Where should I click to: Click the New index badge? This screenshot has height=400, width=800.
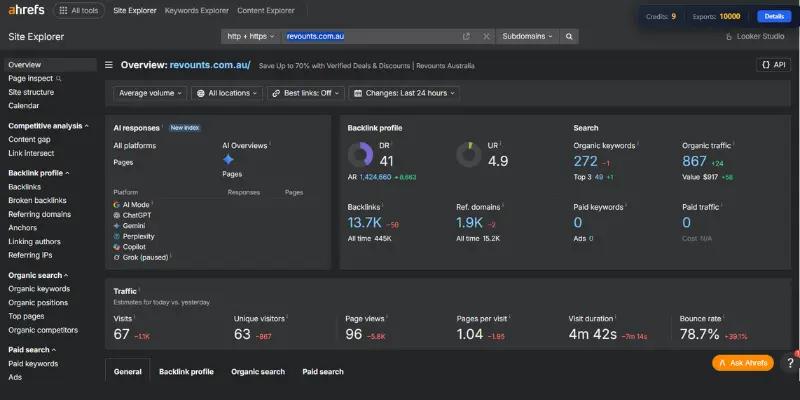click(185, 128)
